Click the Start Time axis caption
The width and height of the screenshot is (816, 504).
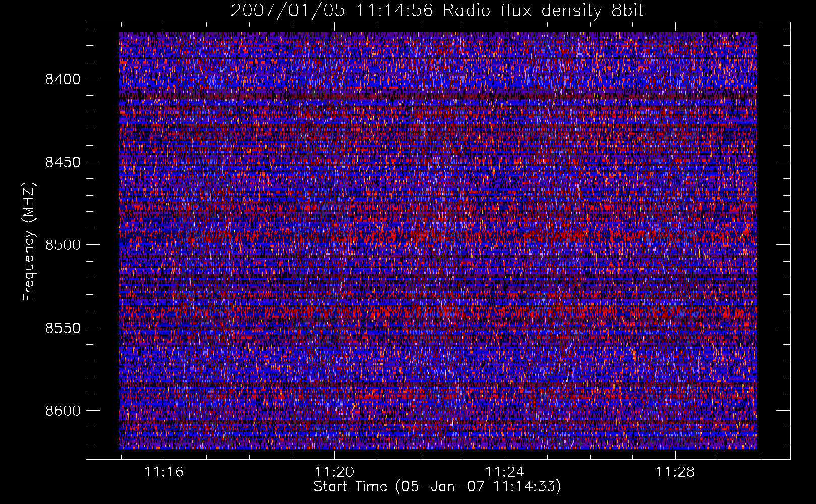[x=437, y=487]
